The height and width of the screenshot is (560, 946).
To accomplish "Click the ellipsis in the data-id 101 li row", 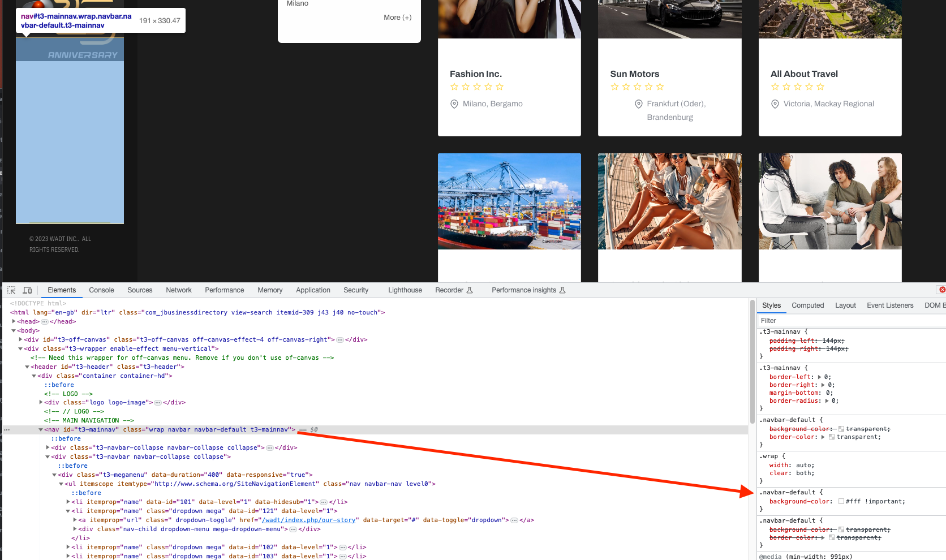I will [x=324, y=502].
